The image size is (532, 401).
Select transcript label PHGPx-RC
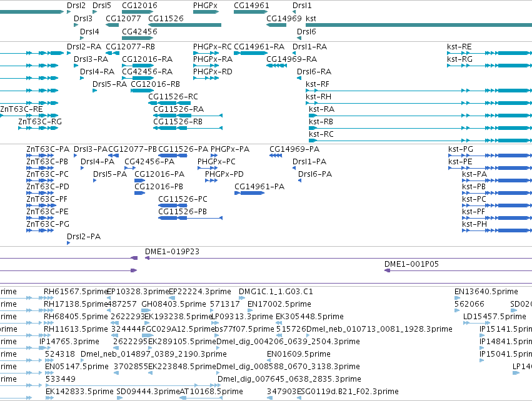213,46
